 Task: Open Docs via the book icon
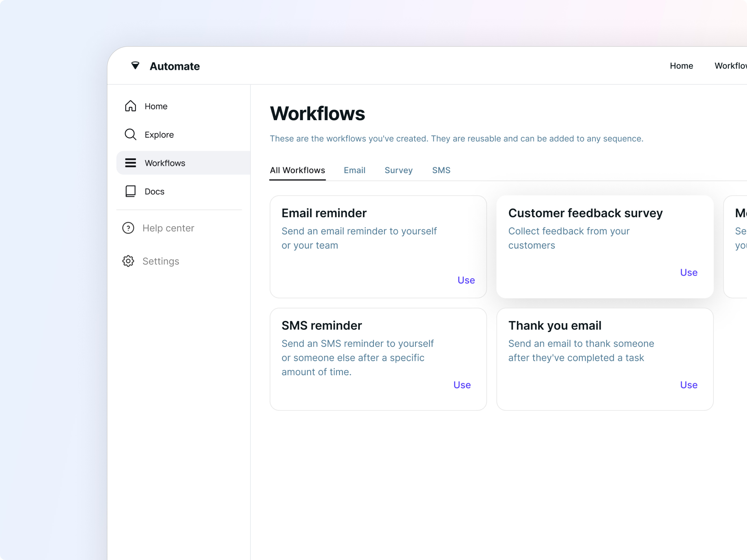(x=130, y=191)
